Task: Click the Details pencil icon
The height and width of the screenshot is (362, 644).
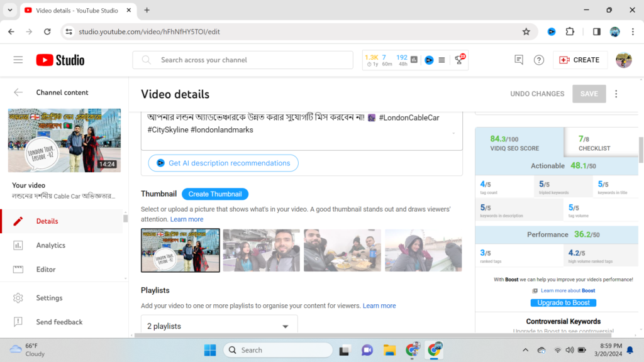Action: (x=18, y=221)
